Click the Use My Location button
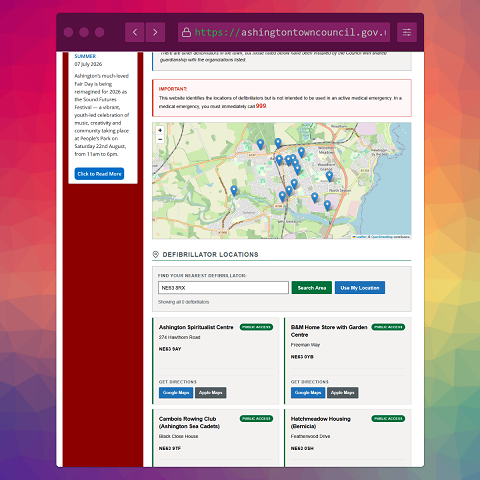480x480 pixels. [360, 288]
